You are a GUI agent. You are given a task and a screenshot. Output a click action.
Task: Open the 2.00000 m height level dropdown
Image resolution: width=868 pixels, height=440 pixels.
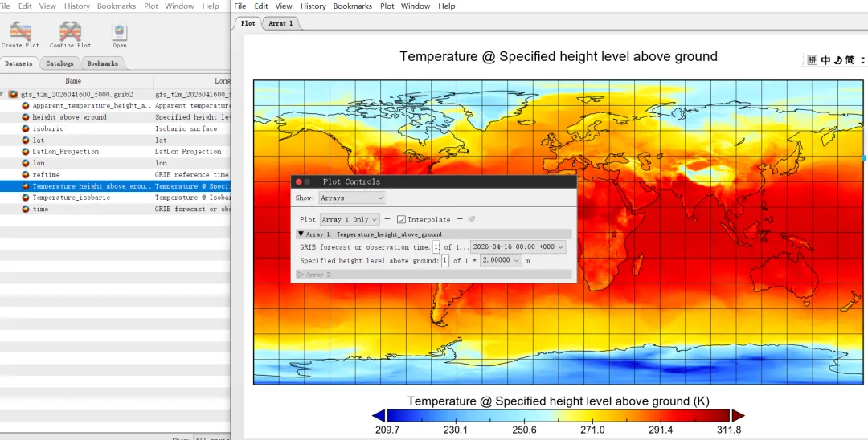coord(501,260)
